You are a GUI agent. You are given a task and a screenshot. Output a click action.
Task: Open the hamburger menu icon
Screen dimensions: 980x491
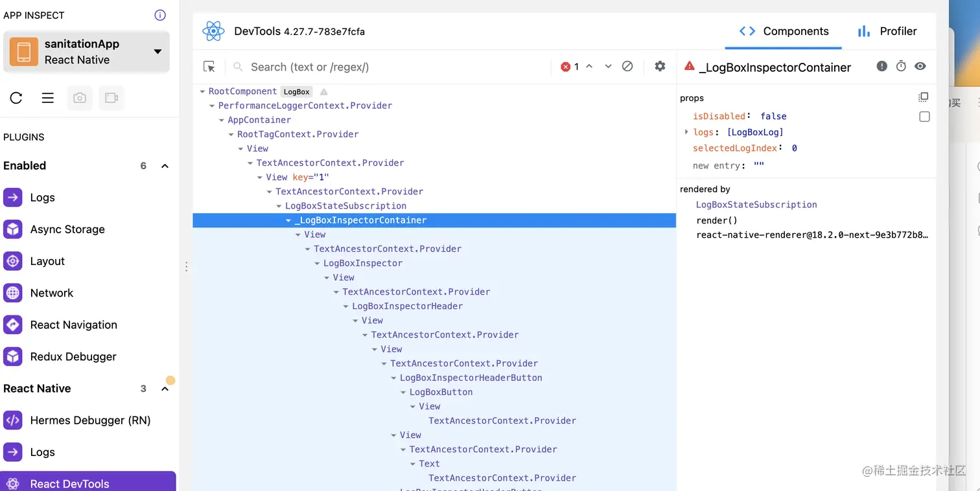[x=48, y=98]
